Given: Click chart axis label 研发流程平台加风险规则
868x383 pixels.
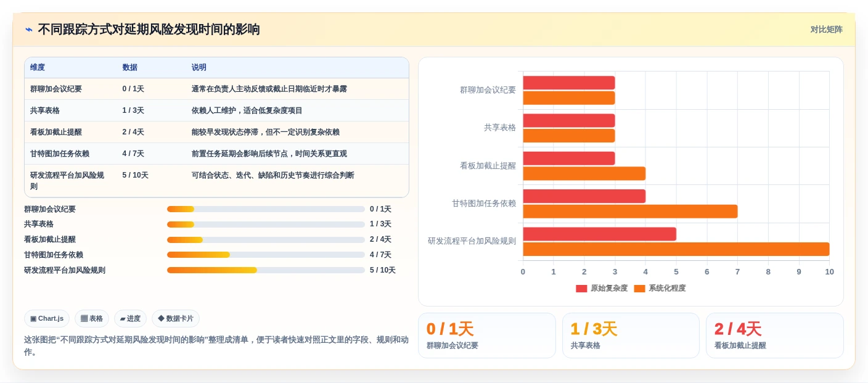Looking at the screenshot, I should (472, 241).
